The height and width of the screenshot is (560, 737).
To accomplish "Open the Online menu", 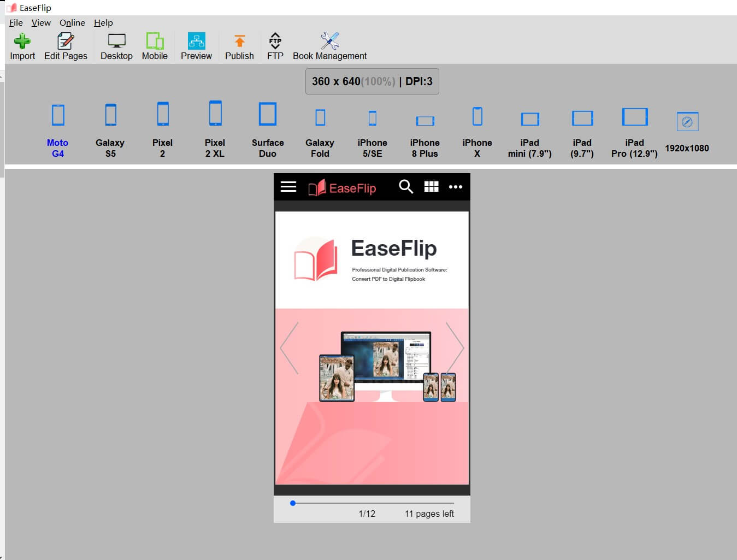I will point(72,22).
